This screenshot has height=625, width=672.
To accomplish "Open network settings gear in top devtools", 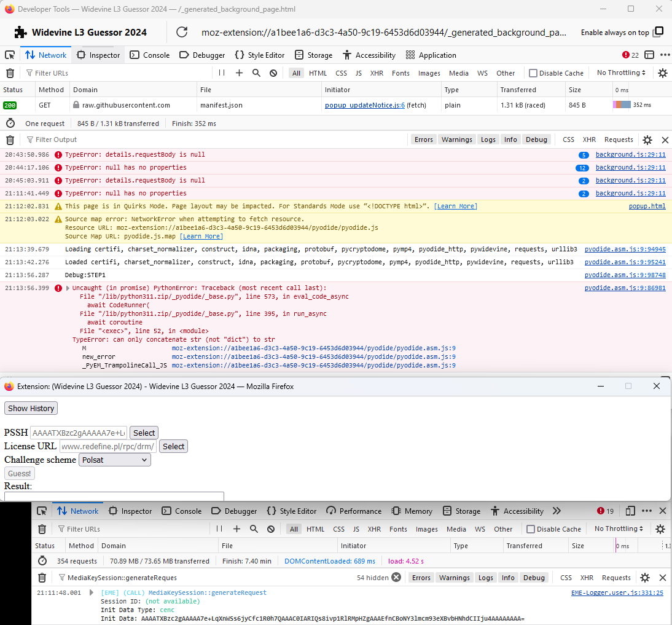I will (663, 73).
